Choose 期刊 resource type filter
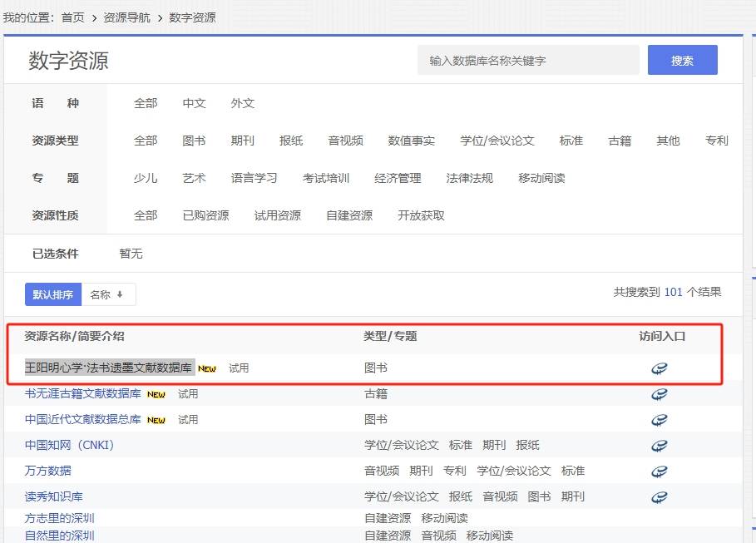Screen dimensions: 756x543 (x=243, y=141)
